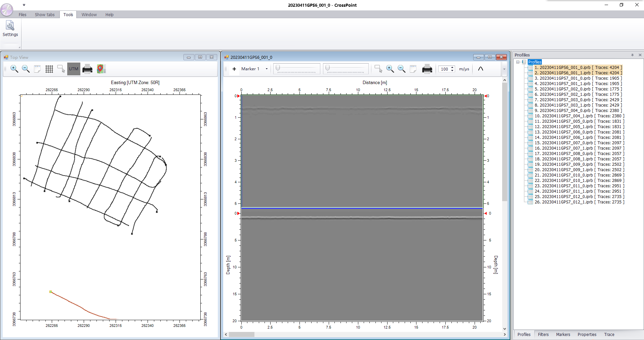
Task: Switch to the Trace bottom tab
Action: tap(609, 334)
